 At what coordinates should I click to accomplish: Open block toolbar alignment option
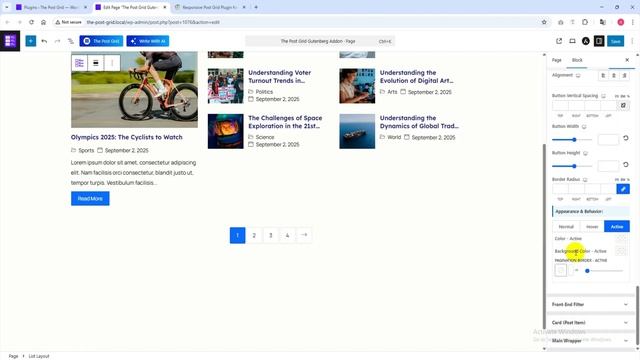(x=96, y=63)
